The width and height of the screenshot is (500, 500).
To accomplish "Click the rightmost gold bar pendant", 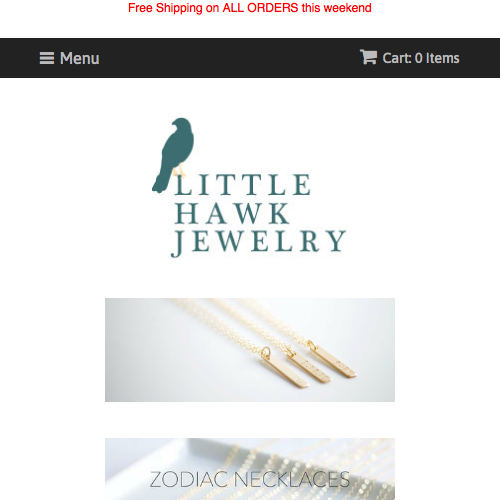I will [331, 359].
